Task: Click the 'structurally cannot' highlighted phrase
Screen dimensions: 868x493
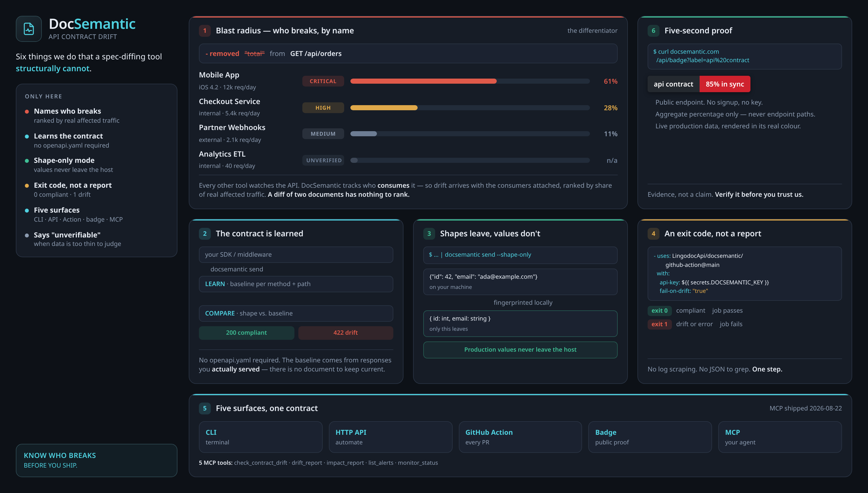Action: tap(53, 68)
